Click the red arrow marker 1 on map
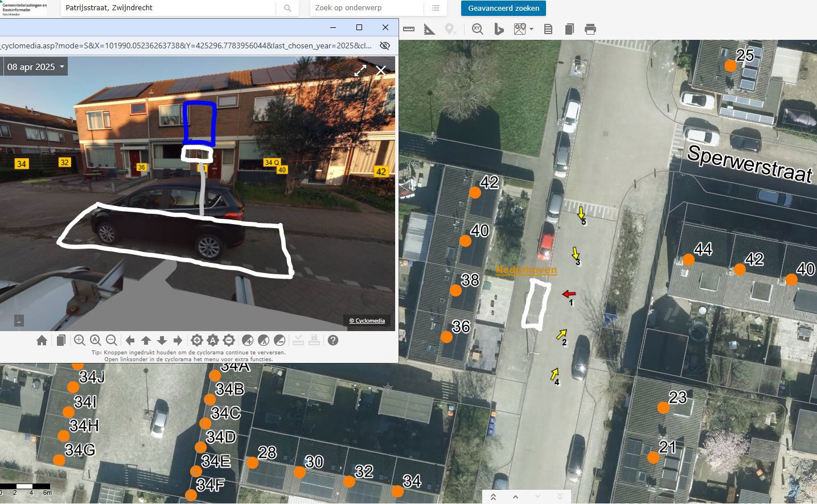The width and height of the screenshot is (817, 504). click(x=569, y=294)
